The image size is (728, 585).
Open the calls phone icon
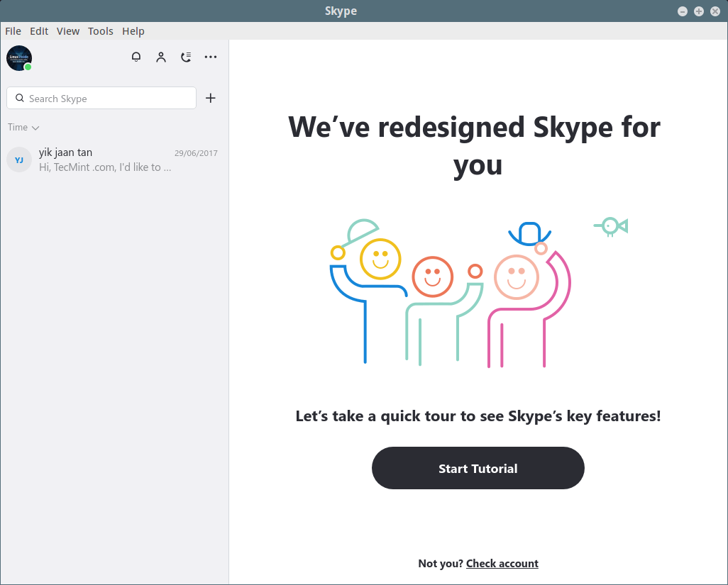pyautogui.click(x=186, y=57)
